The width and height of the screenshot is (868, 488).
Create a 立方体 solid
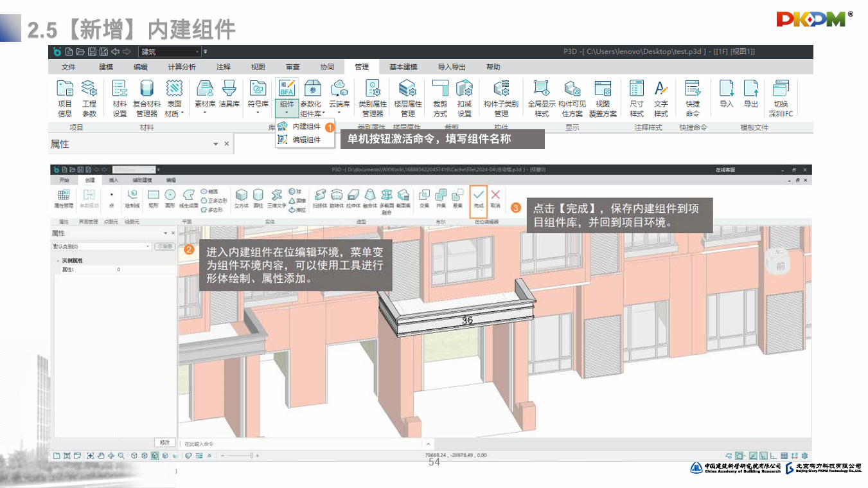pos(242,198)
